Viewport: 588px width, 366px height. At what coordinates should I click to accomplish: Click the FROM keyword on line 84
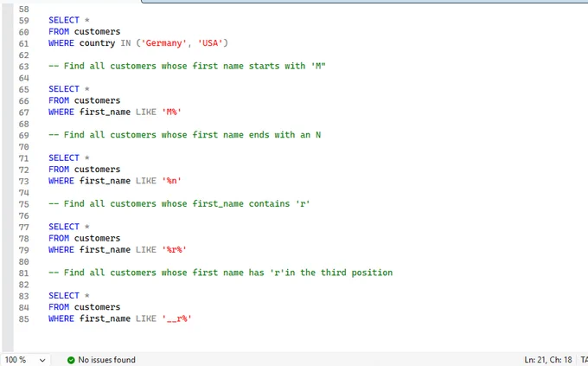pos(59,307)
